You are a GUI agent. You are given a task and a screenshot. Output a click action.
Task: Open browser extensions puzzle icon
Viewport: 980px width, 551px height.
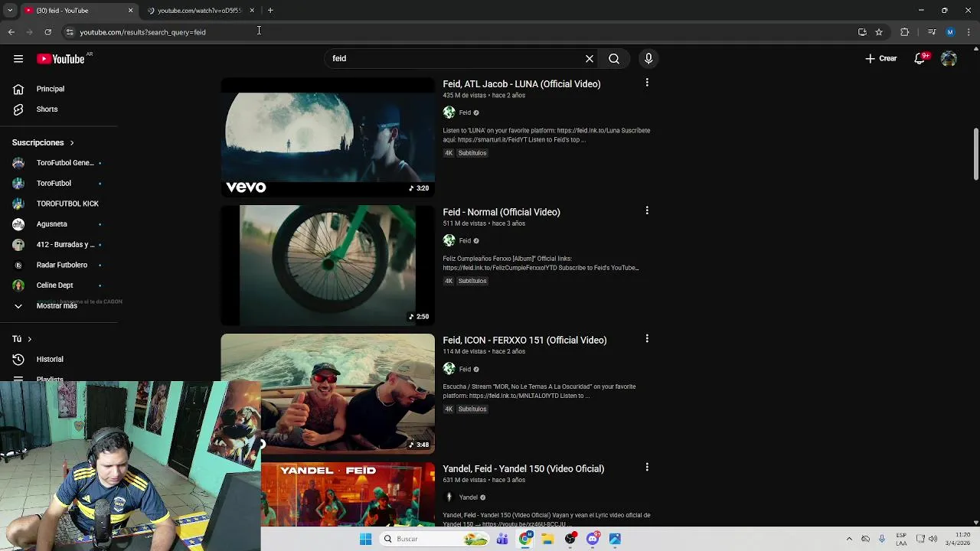tap(905, 32)
